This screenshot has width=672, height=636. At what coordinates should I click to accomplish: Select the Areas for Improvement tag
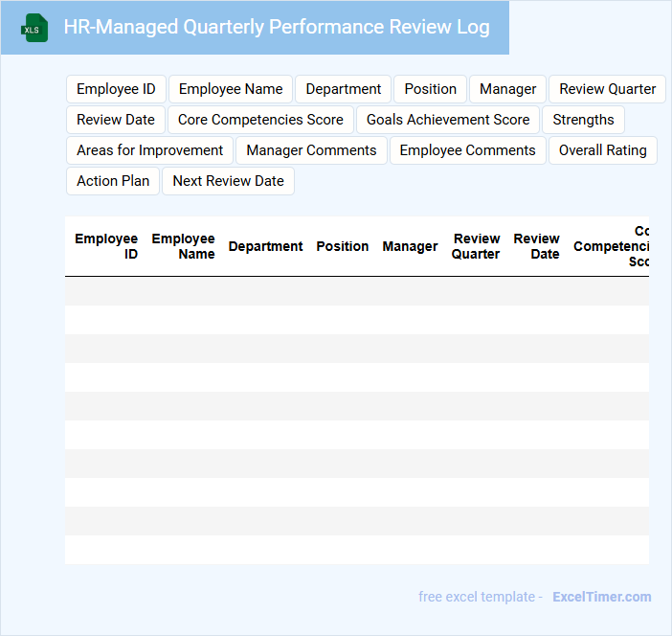click(149, 150)
